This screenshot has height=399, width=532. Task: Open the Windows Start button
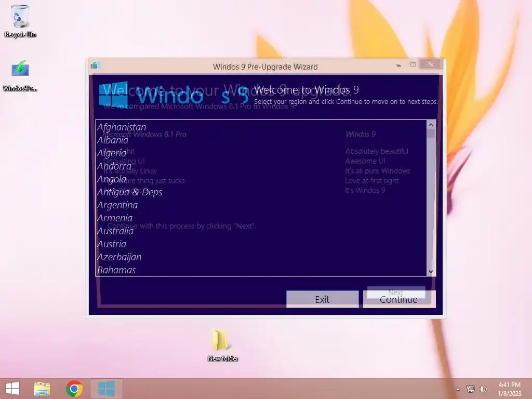point(12,389)
